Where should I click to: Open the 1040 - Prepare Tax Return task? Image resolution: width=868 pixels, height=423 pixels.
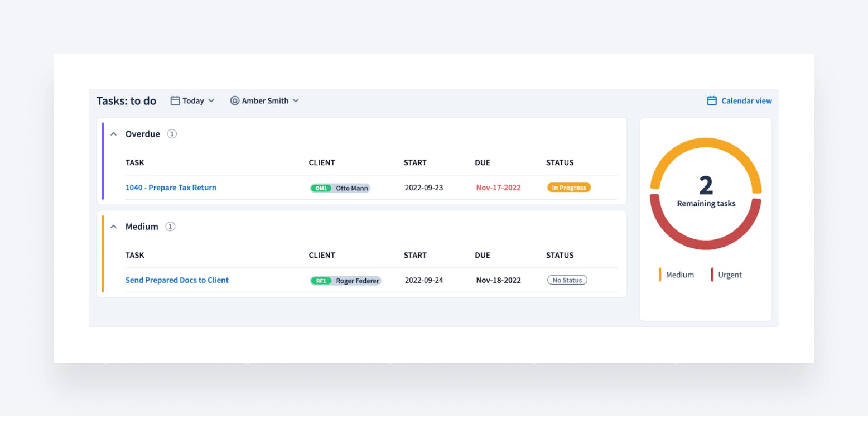[171, 188]
